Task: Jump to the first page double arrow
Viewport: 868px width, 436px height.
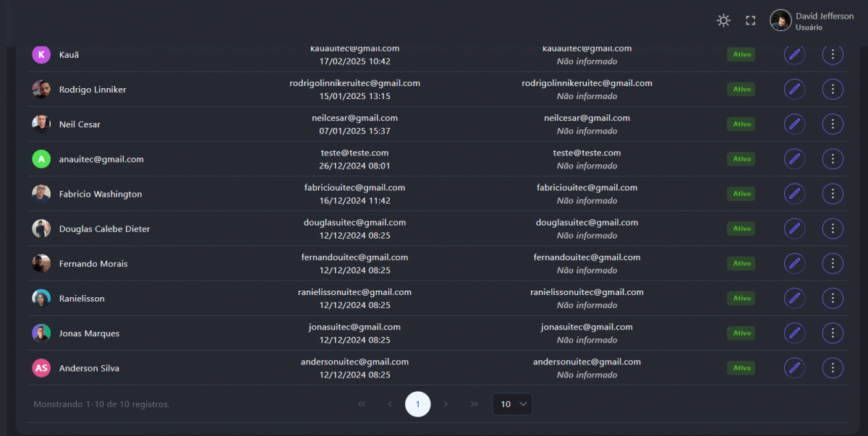Action: 362,404
